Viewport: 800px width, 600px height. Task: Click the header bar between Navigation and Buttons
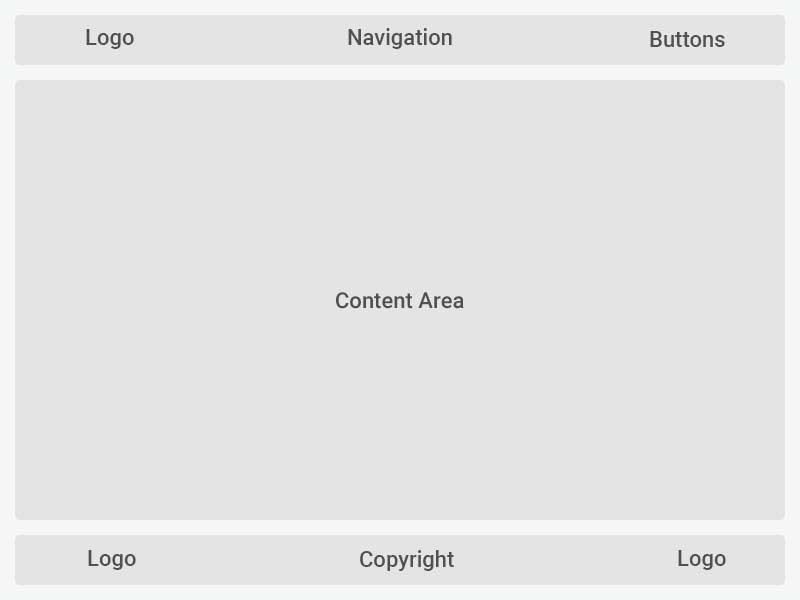[x=550, y=40]
